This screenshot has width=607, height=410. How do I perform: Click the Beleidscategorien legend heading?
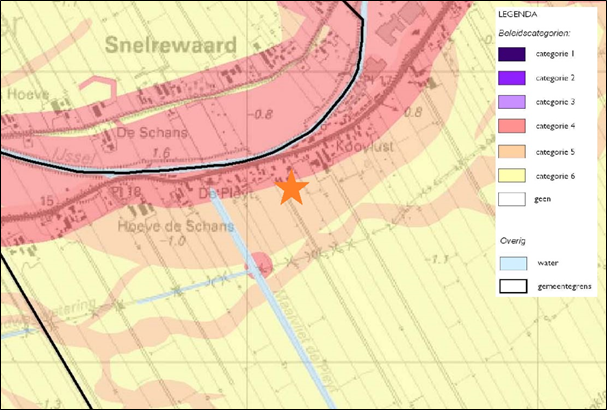[x=536, y=35]
